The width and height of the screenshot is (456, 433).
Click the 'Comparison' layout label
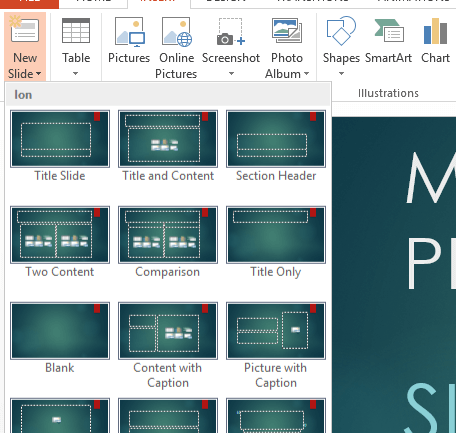pyautogui.click(x=168, y=272)
